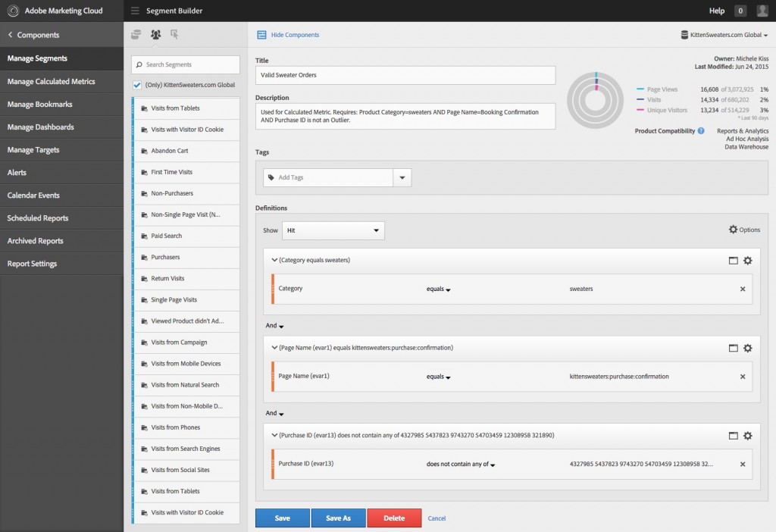The height and width of the screenshot is (532, 776).
Task: Remove the Page Name (evar1) rule
Action: click(743, 377)
